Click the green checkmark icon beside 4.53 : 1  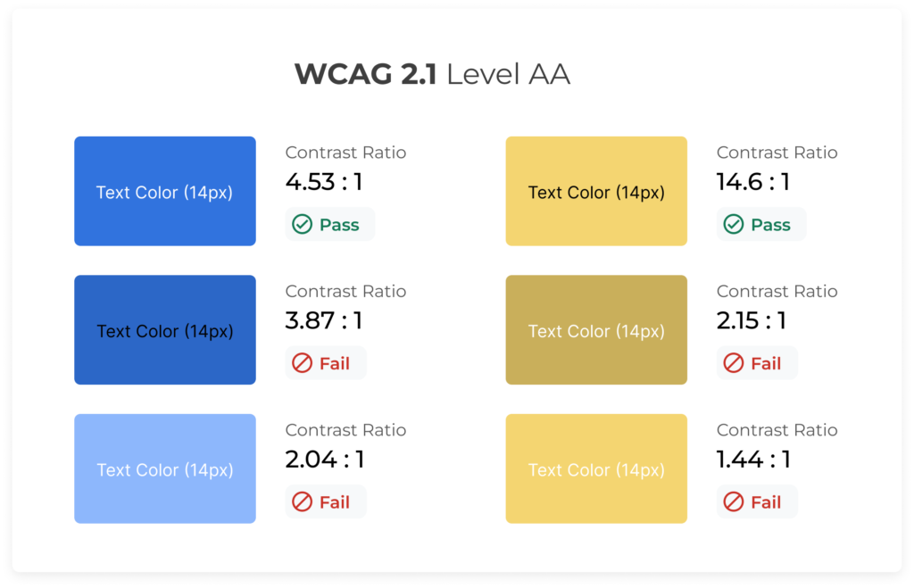tap(303, 225)
